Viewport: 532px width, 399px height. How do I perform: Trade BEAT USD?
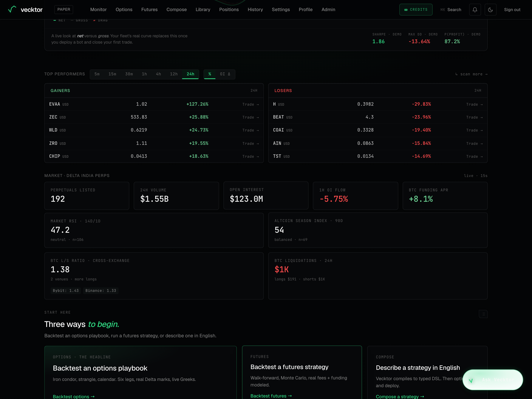(x=474, y=117)
